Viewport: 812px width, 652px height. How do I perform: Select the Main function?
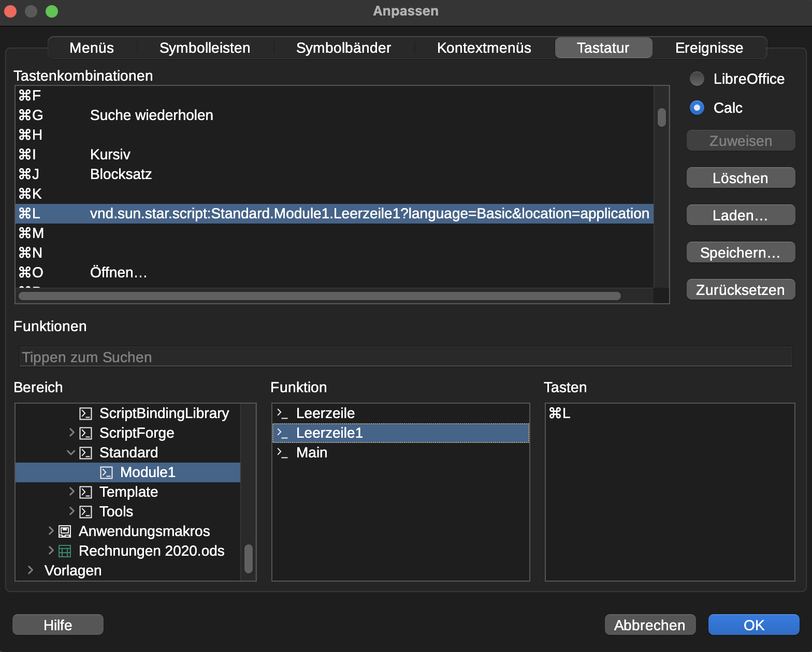pyautogui.click(x=401, y=453)
